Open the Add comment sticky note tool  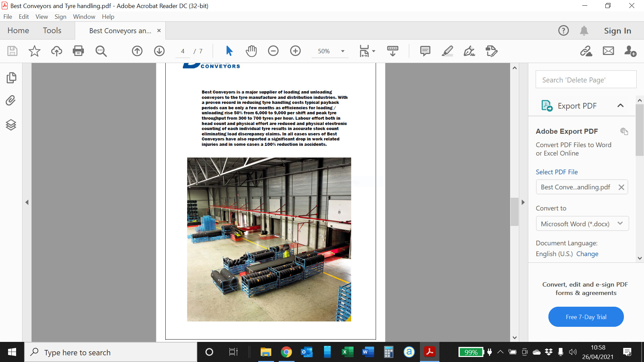pyautogui.click(x=425, y=51)
